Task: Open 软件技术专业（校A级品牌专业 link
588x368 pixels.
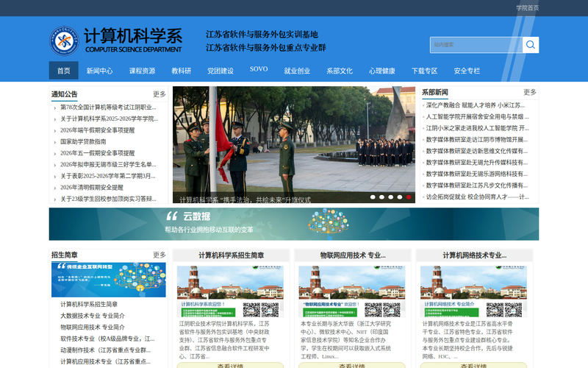Action: pyautogui.click(x=107, y=339)
